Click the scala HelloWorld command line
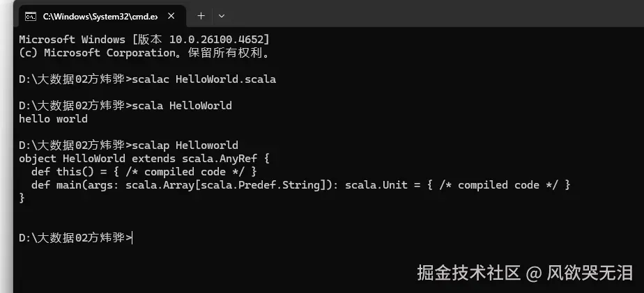This screenshot has height=293, width=644. pos(125,106)
